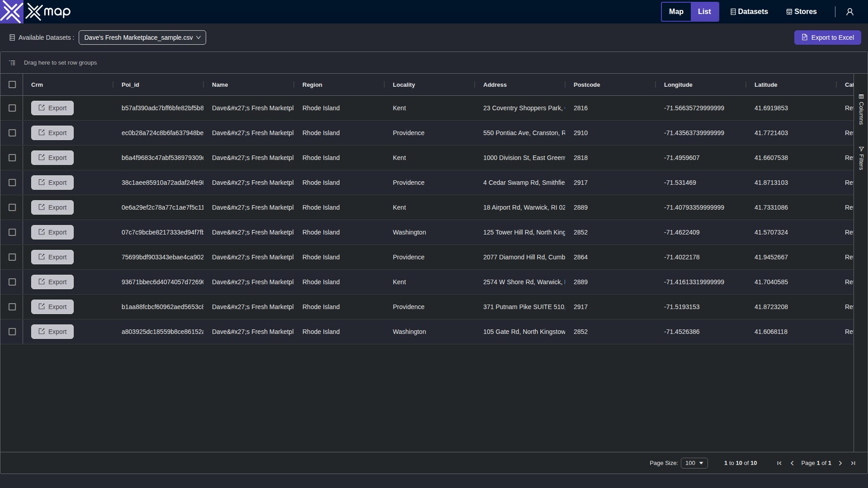Export the 18 Airport Rd row
The height and width of the screenshot is (488, 868).
pyautogui.click(x=52, y=207)
